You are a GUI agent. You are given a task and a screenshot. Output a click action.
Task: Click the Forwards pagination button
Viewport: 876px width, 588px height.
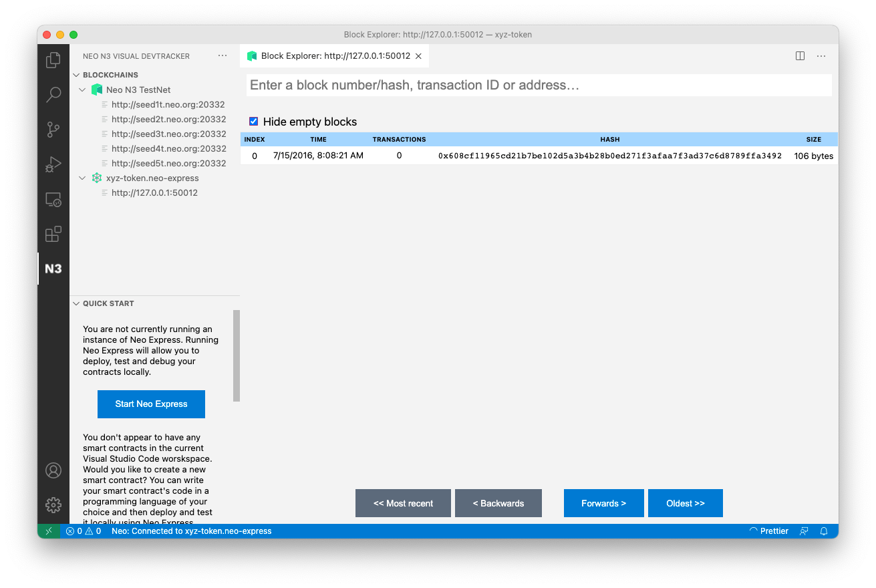(x=603, y=503)
